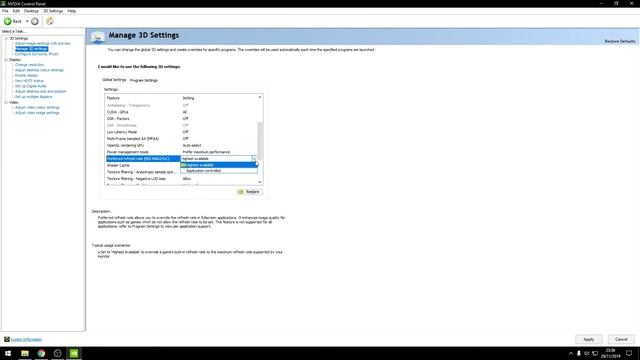Open the 3D Settings menu
This screenshot has height=360, width=640.
[x=53, y=11]
